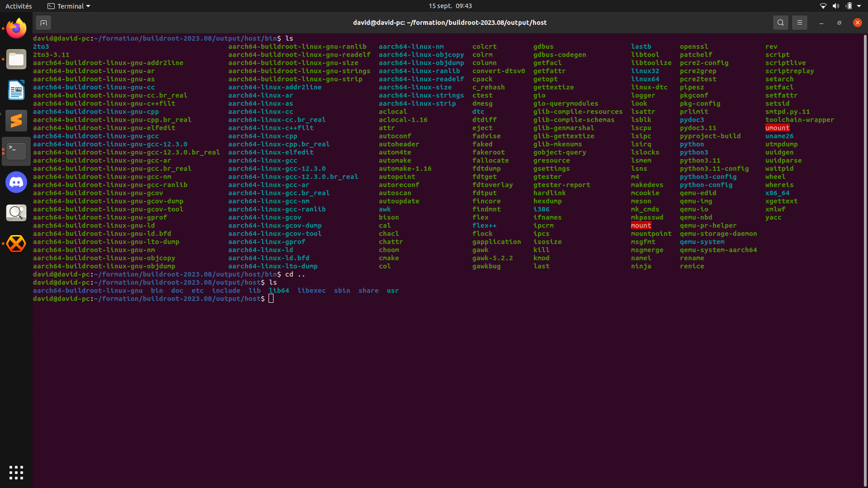Image resolution: width=868 pixels, height=488 pixels.
Task: Click the 'libexec' directory name
Action: click(x=311, y=291)
